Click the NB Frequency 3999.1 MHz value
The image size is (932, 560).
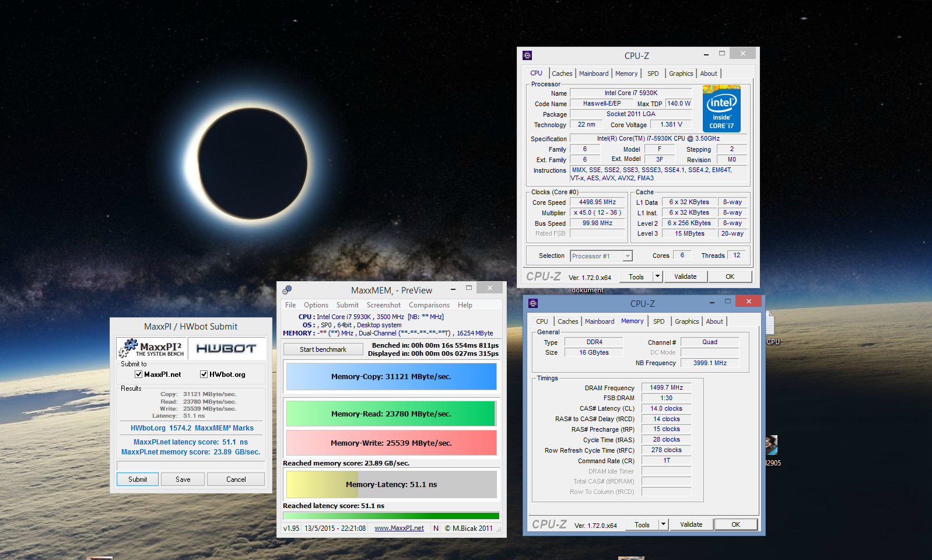click(710, 363)
